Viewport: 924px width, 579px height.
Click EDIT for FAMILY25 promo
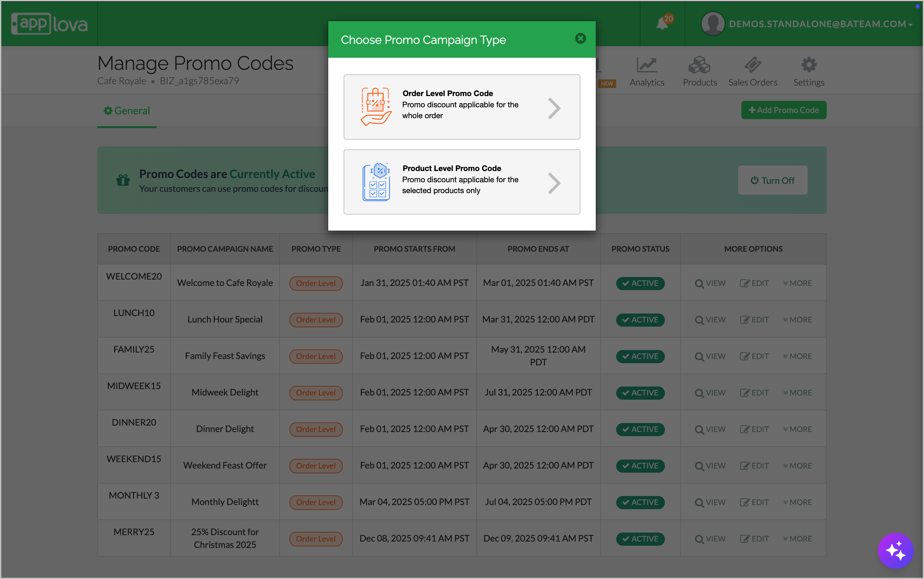tap(754, 356)
